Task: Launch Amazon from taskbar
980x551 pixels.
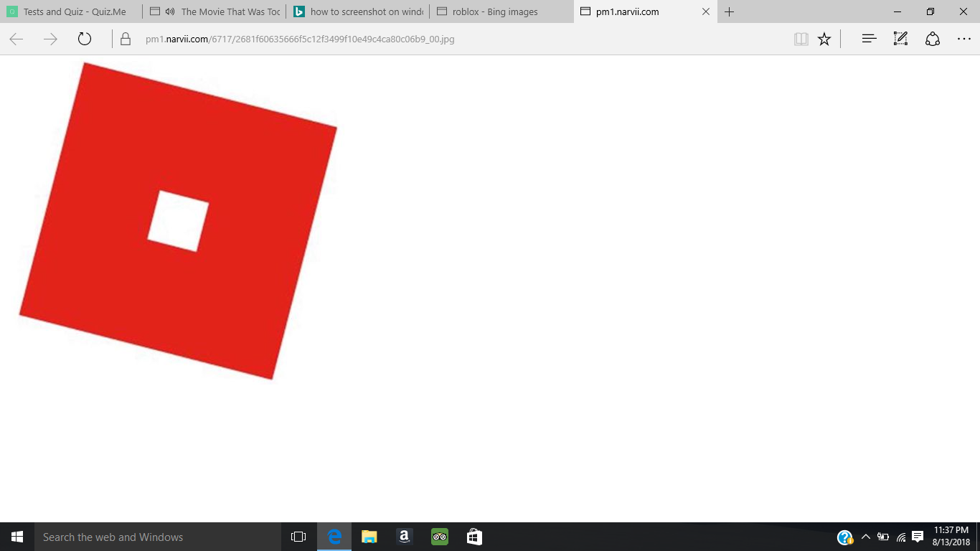Action: click(x=404, y=537)
